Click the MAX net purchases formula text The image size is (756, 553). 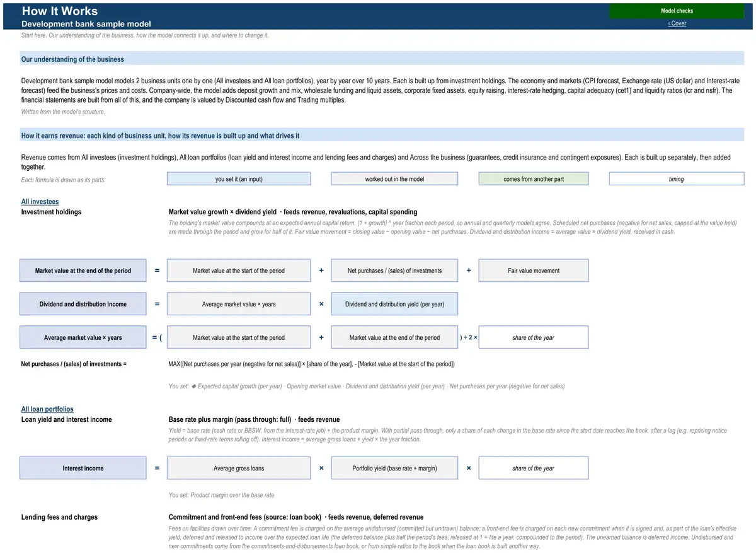(x=311, y=364)
